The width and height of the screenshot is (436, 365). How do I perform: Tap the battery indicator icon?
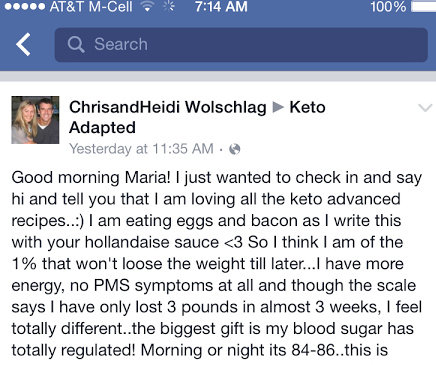[423, 7]
